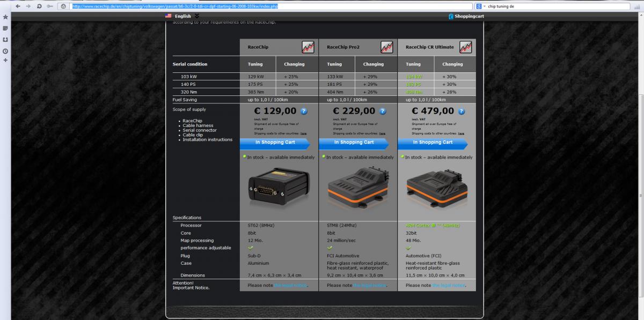This screenshot has width=644, height=320.
Task: Go back using the browser back arrow
Action: 17,6
